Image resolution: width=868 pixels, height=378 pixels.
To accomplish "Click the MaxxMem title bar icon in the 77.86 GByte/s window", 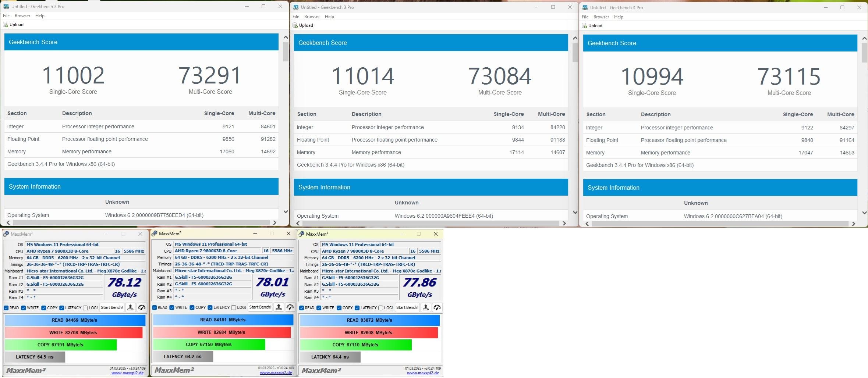I will click(302, 234).
